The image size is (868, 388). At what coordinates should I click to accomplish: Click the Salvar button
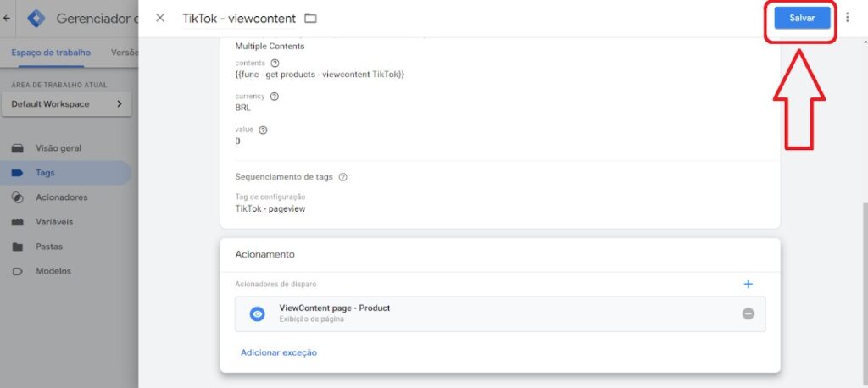point(801,18)
